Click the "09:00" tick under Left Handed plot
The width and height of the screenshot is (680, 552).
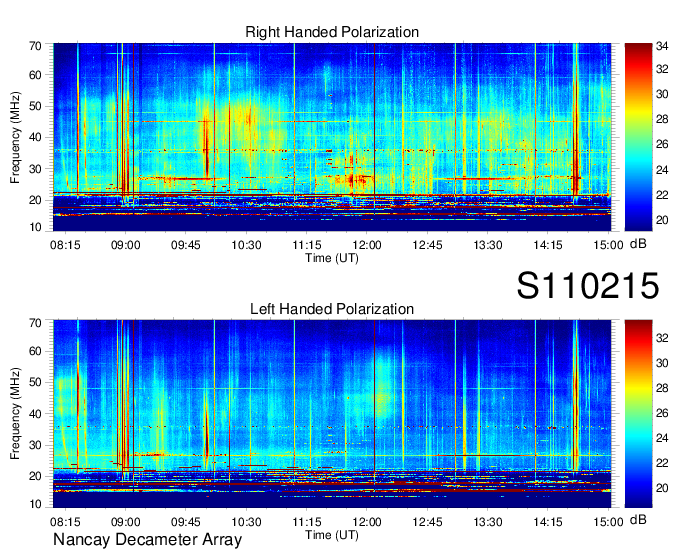[x=126, y=522]
